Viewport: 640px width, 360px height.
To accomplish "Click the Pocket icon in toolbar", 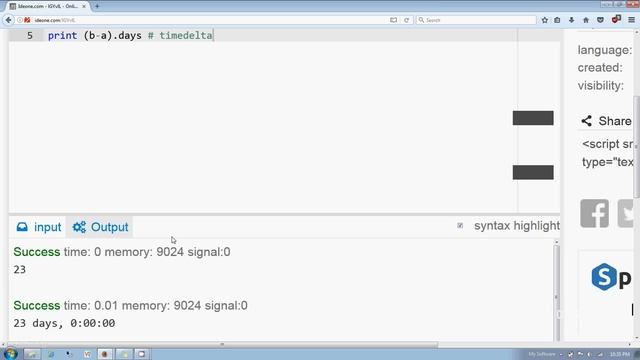I will click(600, 20).
